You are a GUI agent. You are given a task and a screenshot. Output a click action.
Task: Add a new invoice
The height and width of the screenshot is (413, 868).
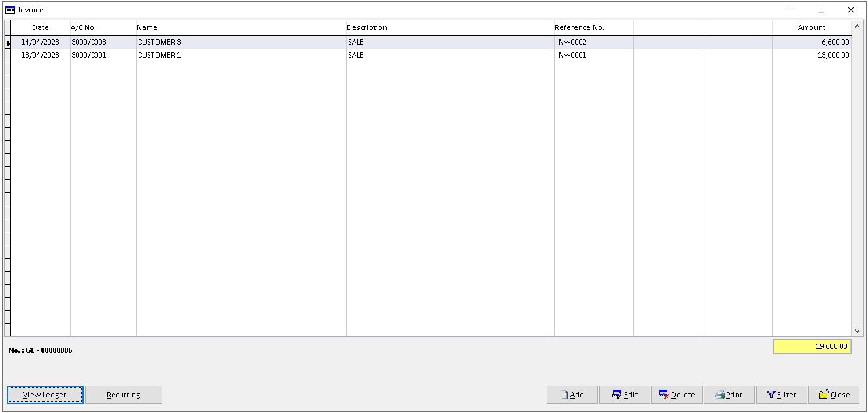pos(572,395)
